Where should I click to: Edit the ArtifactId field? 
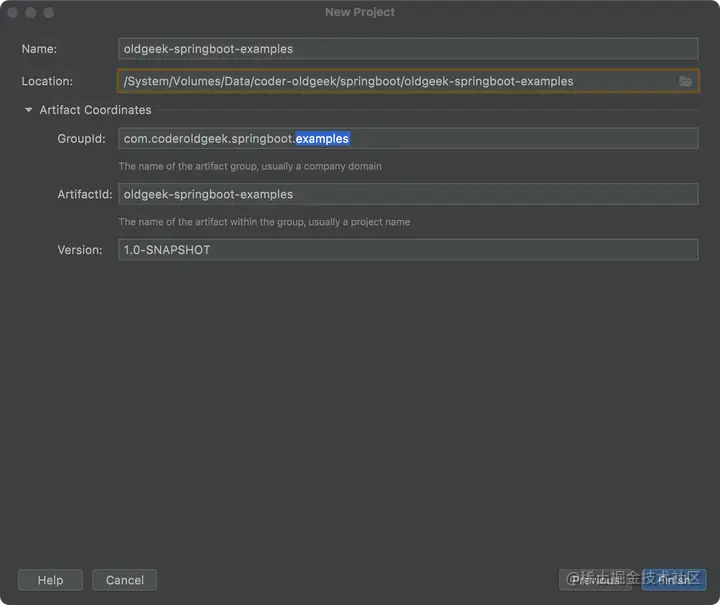(x=408, y=194)
